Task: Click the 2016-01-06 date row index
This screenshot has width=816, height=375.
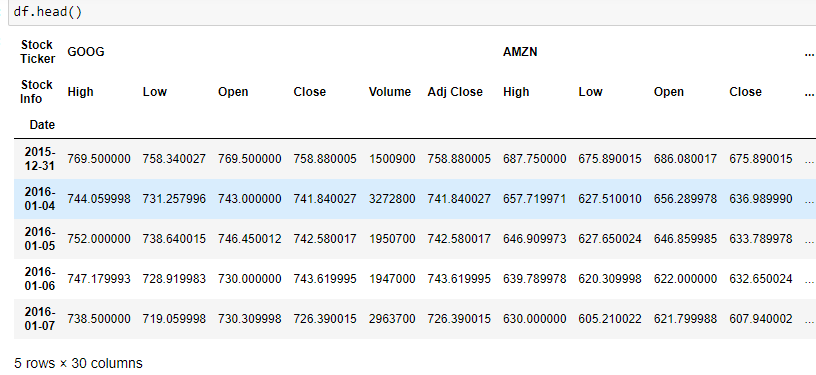Action: pyautogui.click(x=40, y=279)
